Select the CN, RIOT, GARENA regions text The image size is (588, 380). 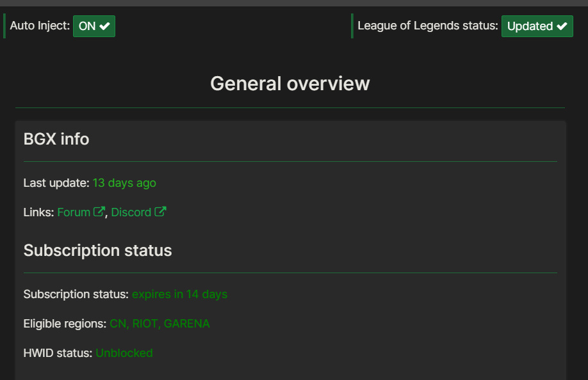pyautogui.click(x=159, y=324)
